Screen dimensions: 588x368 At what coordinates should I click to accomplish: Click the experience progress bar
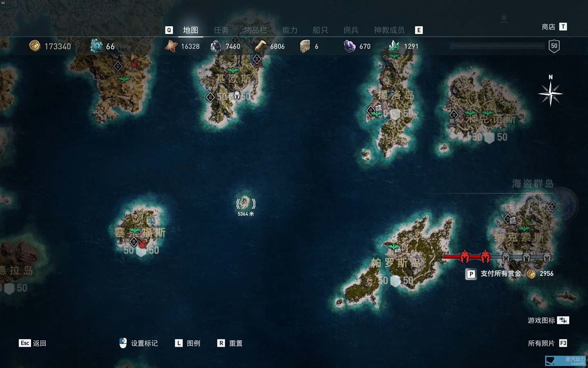point(497,46)
